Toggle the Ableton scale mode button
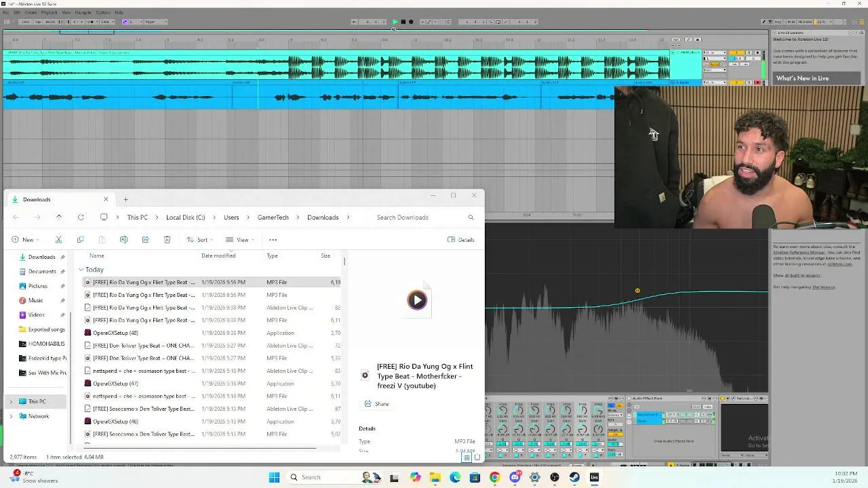Screen dimensions: 868x488 point(125,22)
